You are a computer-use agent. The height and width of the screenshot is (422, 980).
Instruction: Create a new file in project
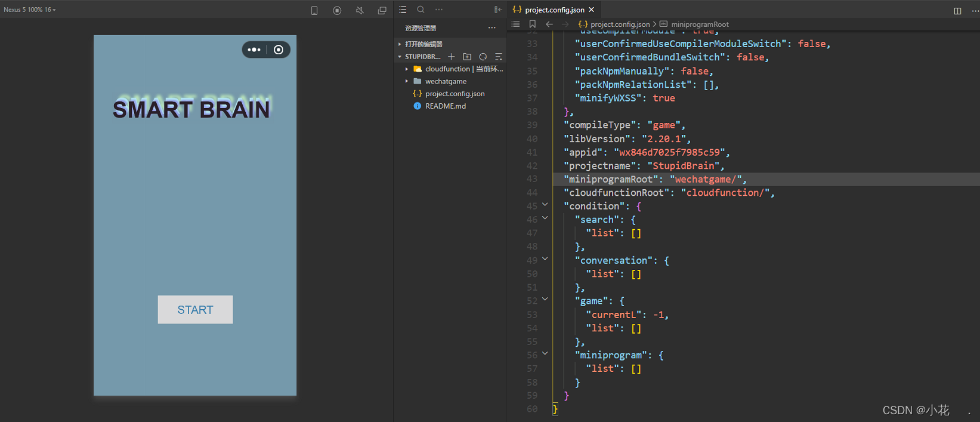452,57
